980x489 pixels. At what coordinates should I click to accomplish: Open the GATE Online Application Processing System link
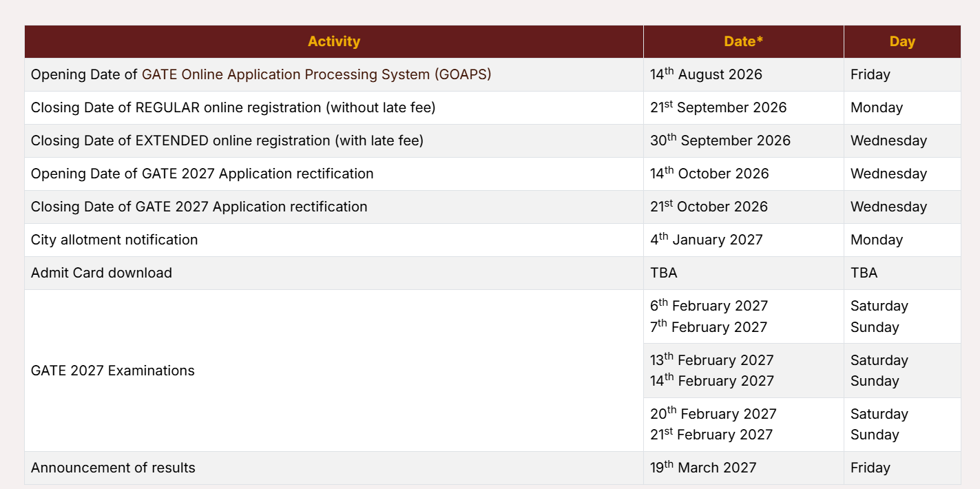(317, 74)
